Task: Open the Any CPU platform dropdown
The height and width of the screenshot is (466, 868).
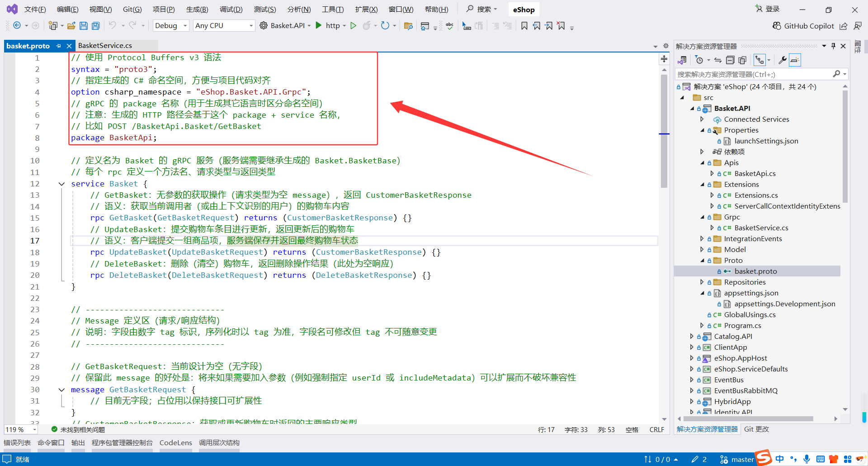Action: point(223,25)
